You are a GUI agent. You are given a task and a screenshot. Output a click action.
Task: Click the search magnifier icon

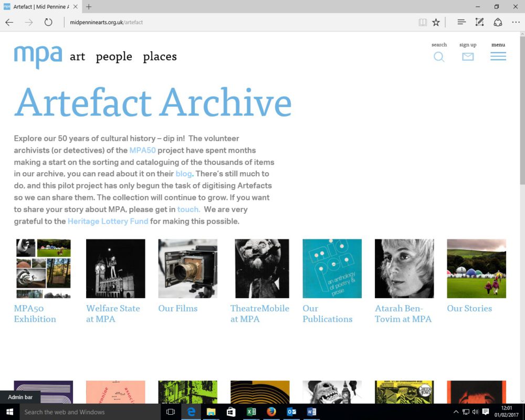coord(439,57)
